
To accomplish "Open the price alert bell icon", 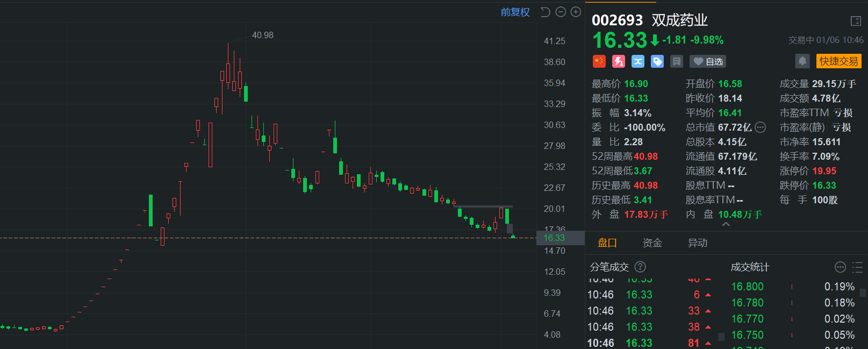I will 802,61.
